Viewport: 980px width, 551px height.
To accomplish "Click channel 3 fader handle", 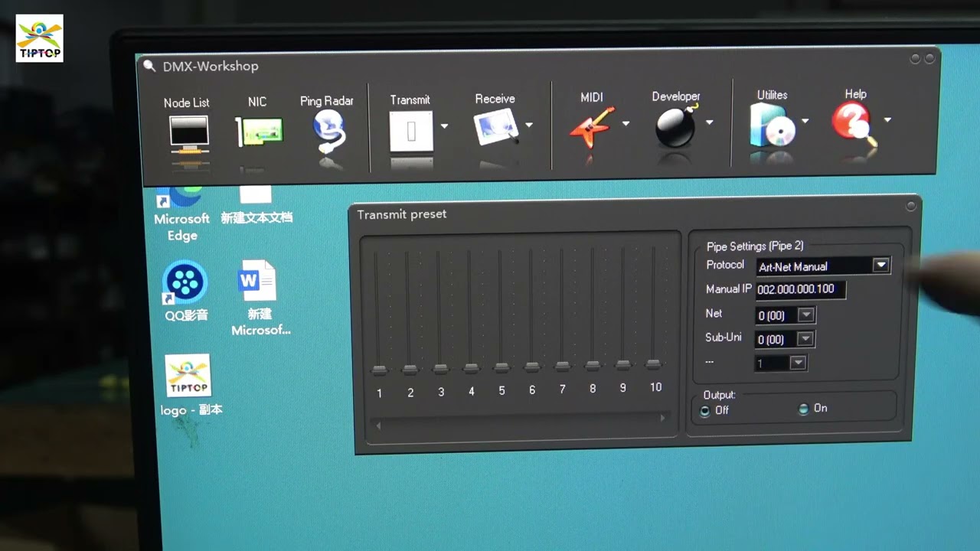I will click(x=441, y=369).
